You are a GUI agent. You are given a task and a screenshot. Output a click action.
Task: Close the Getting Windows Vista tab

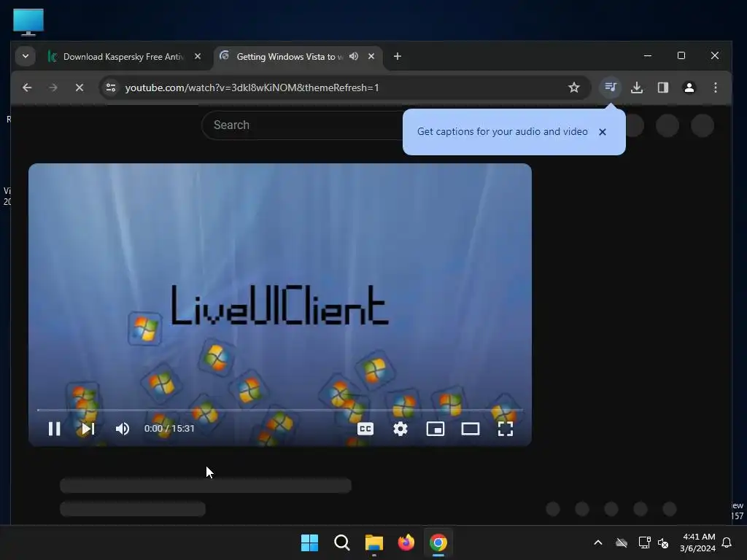371,57
